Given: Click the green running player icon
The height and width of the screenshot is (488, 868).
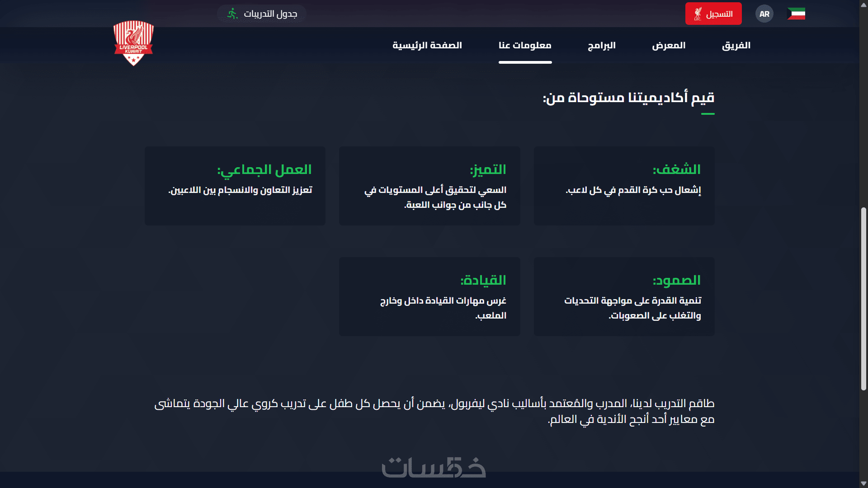Looking at the screenshot, I should point(232,14).
